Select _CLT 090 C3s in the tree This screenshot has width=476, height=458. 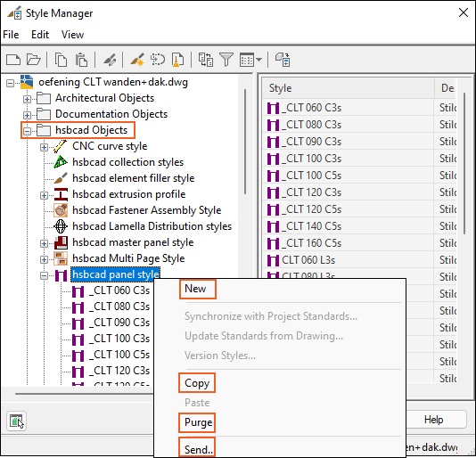pyautogui.click(x=119, y=323)
